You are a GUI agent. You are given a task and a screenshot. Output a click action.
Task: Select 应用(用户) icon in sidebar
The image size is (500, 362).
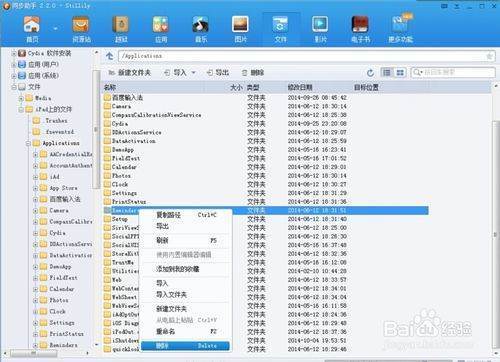22,64
